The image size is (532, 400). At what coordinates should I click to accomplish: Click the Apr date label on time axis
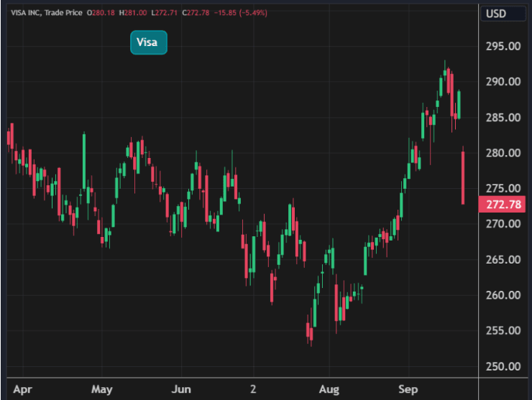point(23,389)
